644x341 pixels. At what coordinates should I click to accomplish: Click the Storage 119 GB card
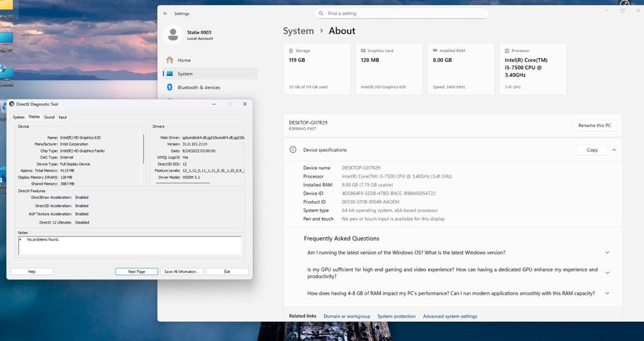tap(317, 69)
